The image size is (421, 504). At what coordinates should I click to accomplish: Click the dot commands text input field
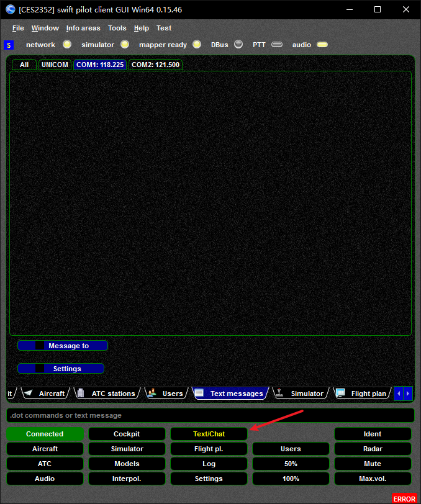pos(210,415)
